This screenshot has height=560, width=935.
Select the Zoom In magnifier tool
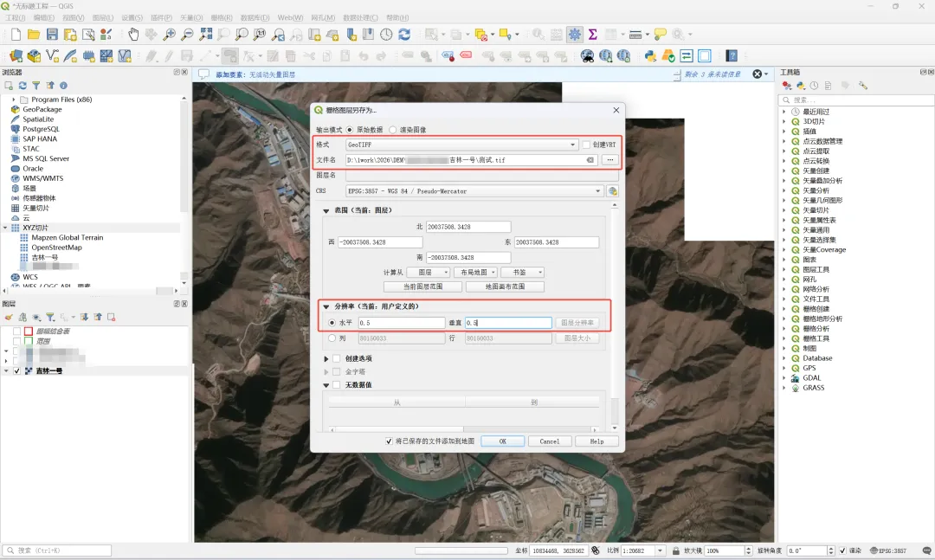click(170, 35)
